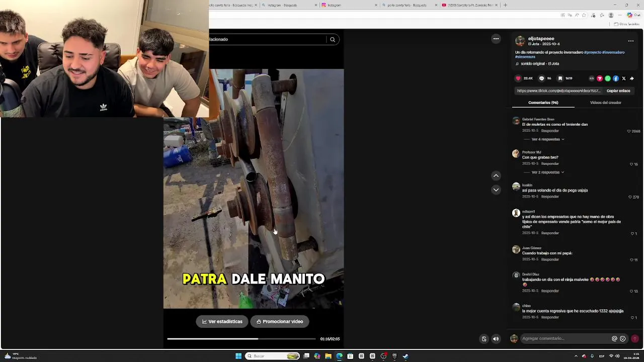Post comment with the red send arrow

pyautogui.click(x=635, y=339)
